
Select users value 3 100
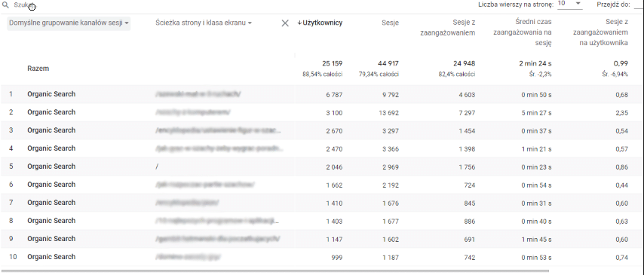(334, 113)
